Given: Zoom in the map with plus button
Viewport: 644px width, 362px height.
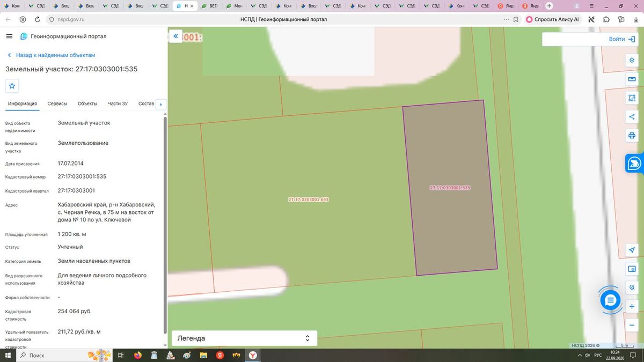Looking at the screenshot, I should point(632,306).
